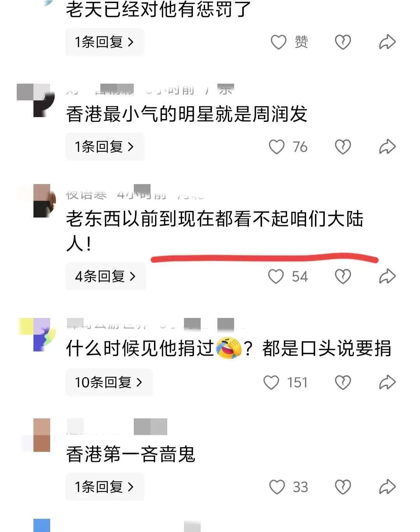Screen dimensions: 420x532
Task: Share the 香港最小气的明星就是周润发 comment
Action: point(387,147)
